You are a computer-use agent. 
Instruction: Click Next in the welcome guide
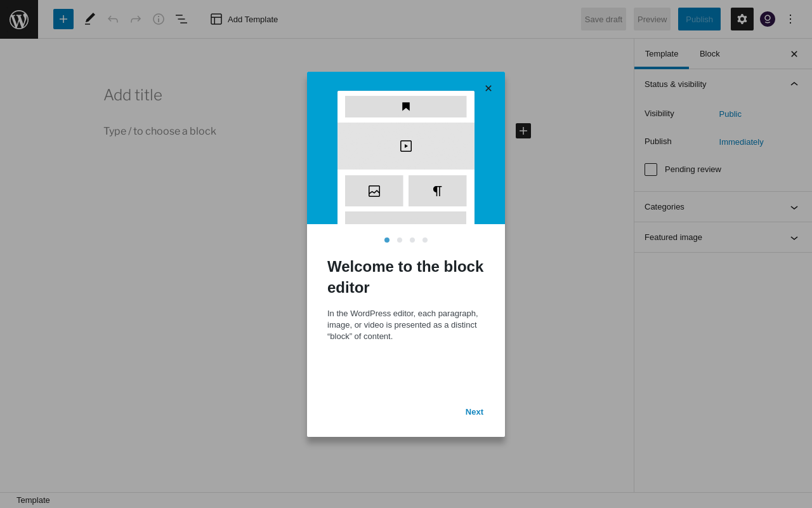(475, 411)
